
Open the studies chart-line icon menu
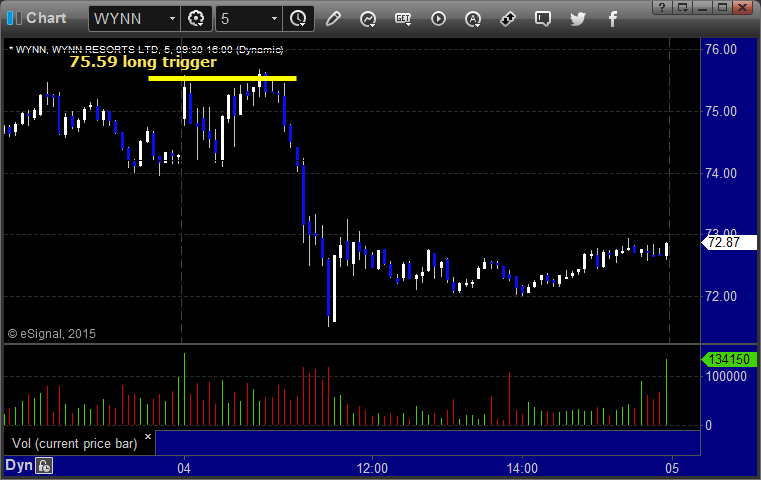[368, 19]
